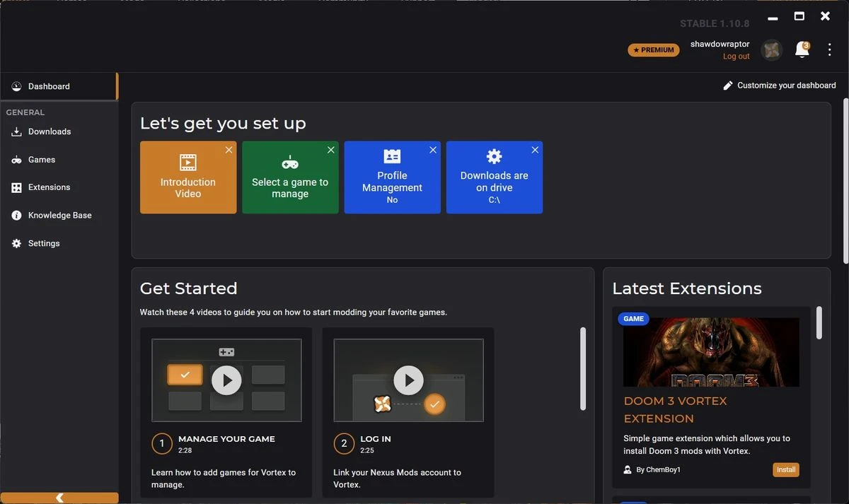Click the LOG IN video title

pyautogui.click(x=376, y=439)
